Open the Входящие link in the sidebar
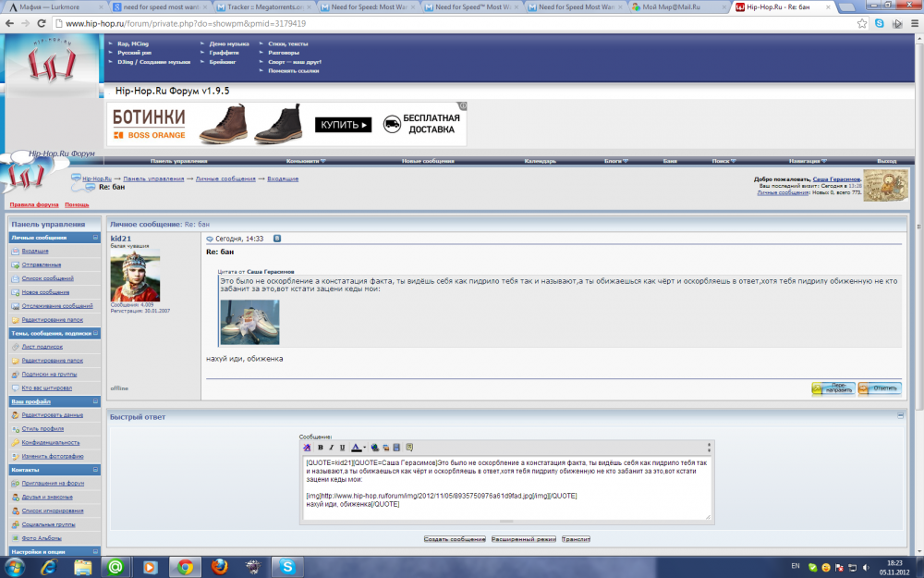Screen dimensions: 924x578 pyautogui.click(x=35, y=251)
